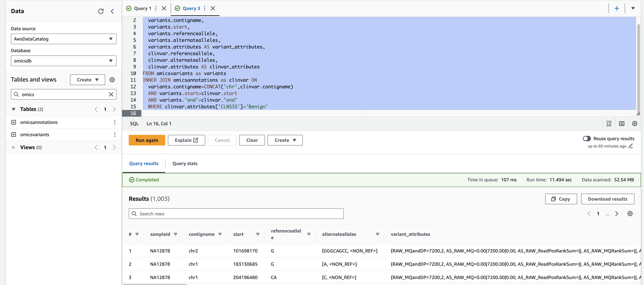The height and width of the screenshot is (285, 644).
Task: Click the Search rows field
Action: 236,214
